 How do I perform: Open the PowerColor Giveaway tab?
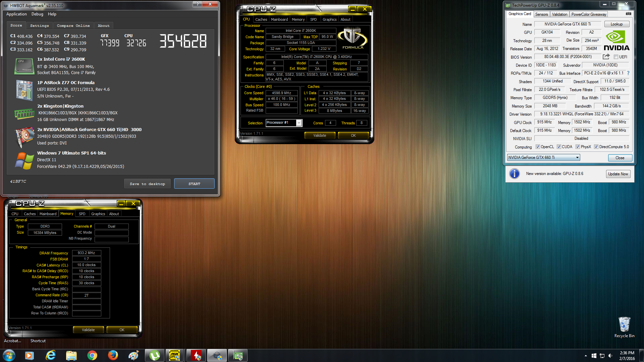589,14
